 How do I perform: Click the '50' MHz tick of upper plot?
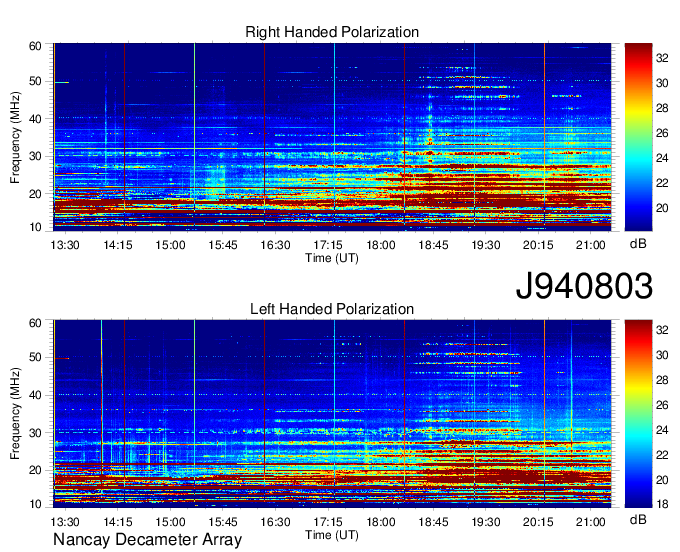pos(35,82)
